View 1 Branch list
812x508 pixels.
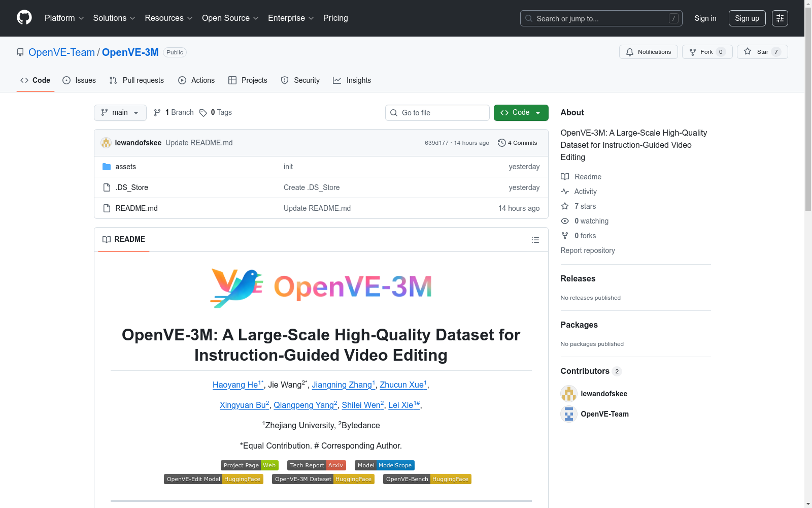click(174, 113)
